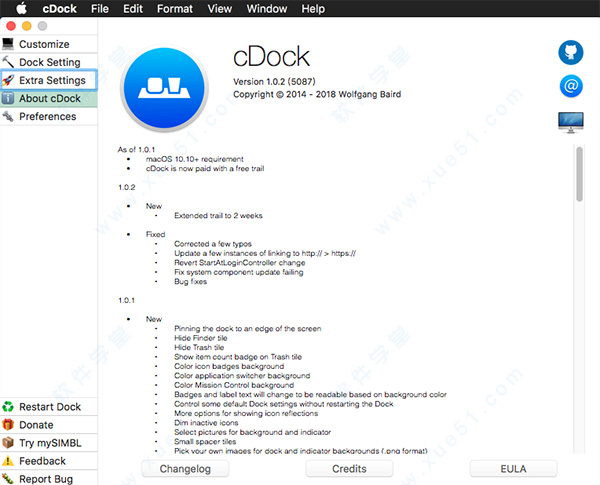Click 'Extended trail to 2 weeks' line
This screenshot has width=600, height=485.
pyautogui.click(x=218, y=216)
